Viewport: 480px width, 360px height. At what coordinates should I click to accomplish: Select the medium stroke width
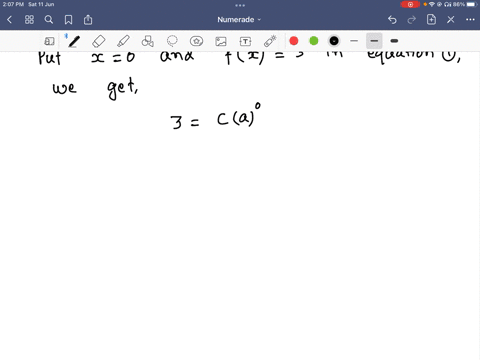[374, 41]
